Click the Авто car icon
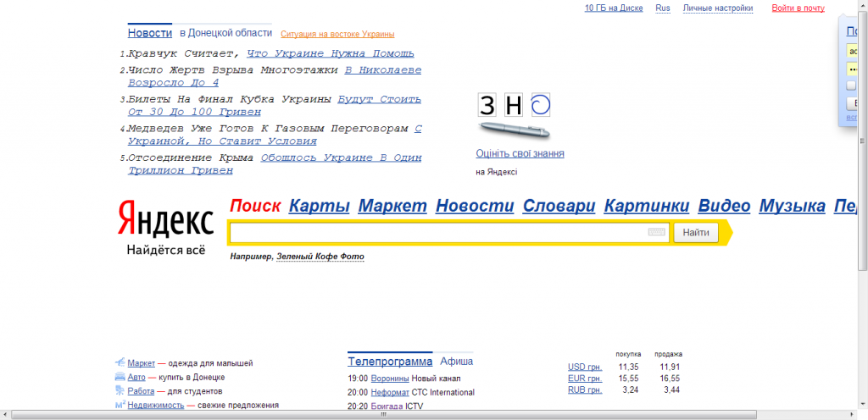The image size is (868, 420). click(120, 377)
